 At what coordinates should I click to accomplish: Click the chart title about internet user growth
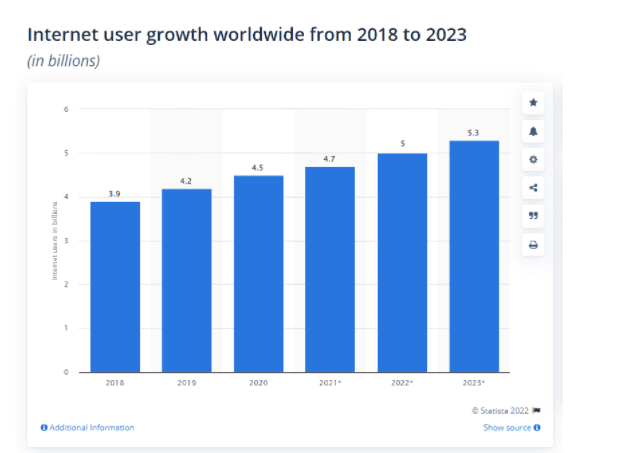(247, 35)
